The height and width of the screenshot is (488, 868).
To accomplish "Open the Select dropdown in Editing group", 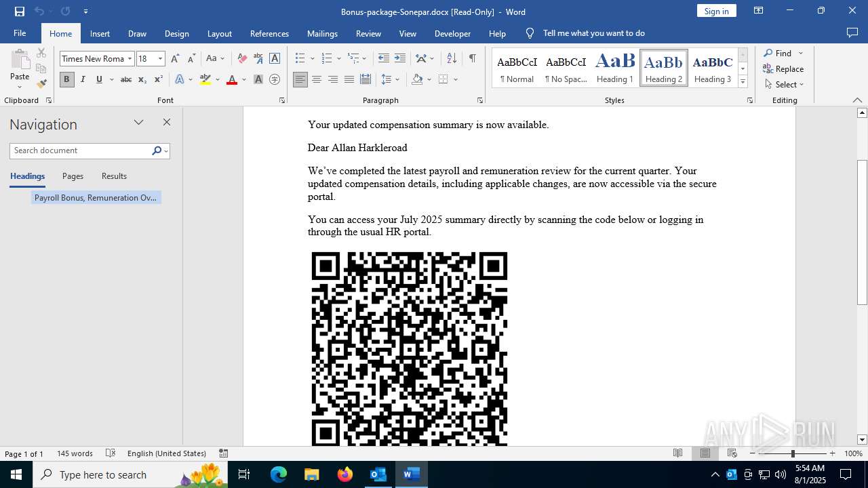I will point(785,85).
